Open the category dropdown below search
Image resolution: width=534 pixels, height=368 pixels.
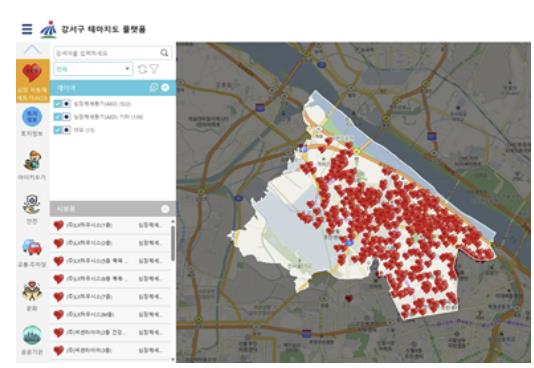click(93, 69)
